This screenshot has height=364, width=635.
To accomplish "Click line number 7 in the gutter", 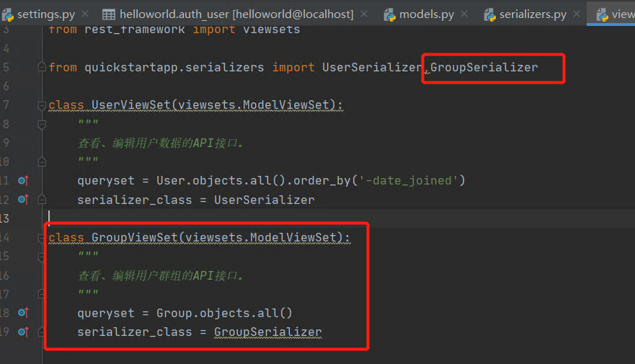I will [x=6, y=105].
